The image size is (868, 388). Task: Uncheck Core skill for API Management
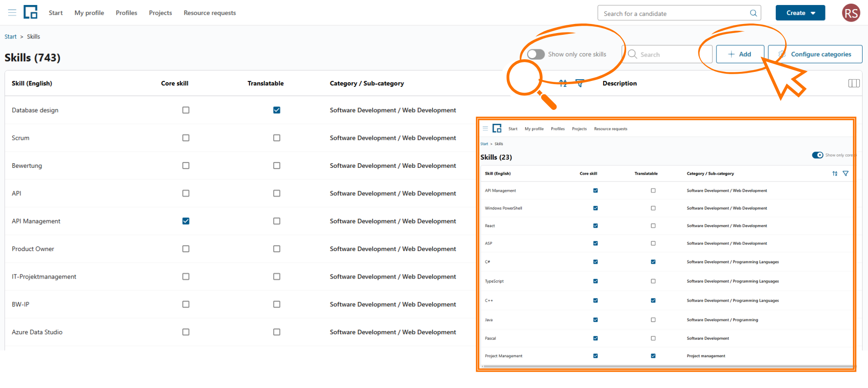click(186, 221)
